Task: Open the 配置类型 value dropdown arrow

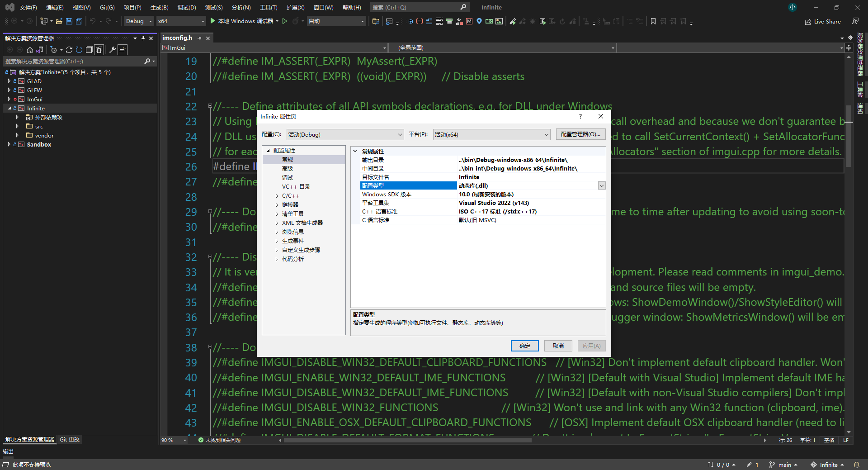Action: click(x=602, y=185)
